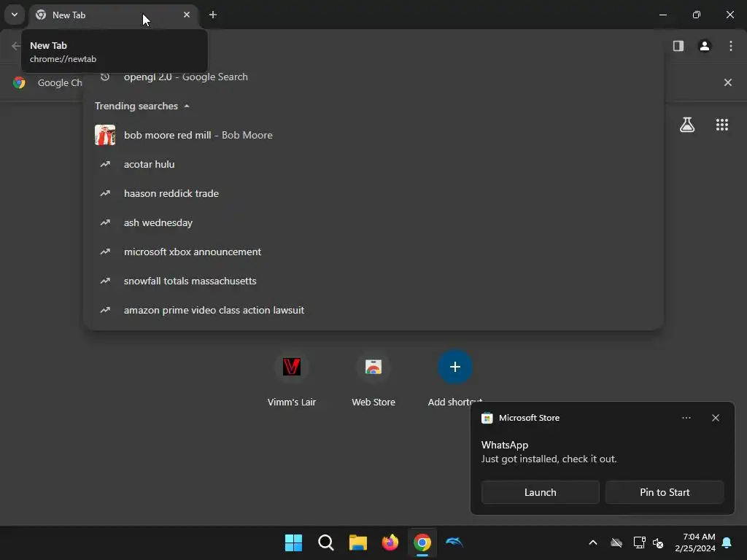Go back with the back arrow

[x=16, y=46]
